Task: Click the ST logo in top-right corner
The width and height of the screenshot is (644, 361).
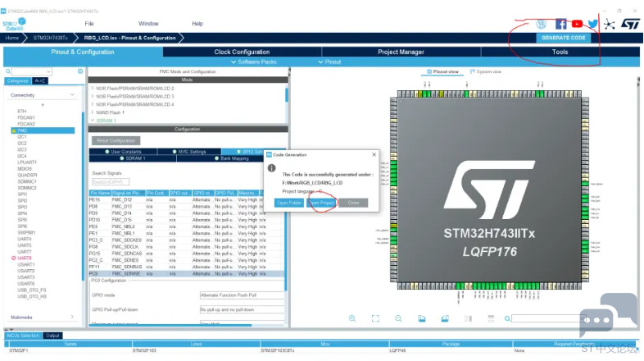Action: tap(630, 24)
